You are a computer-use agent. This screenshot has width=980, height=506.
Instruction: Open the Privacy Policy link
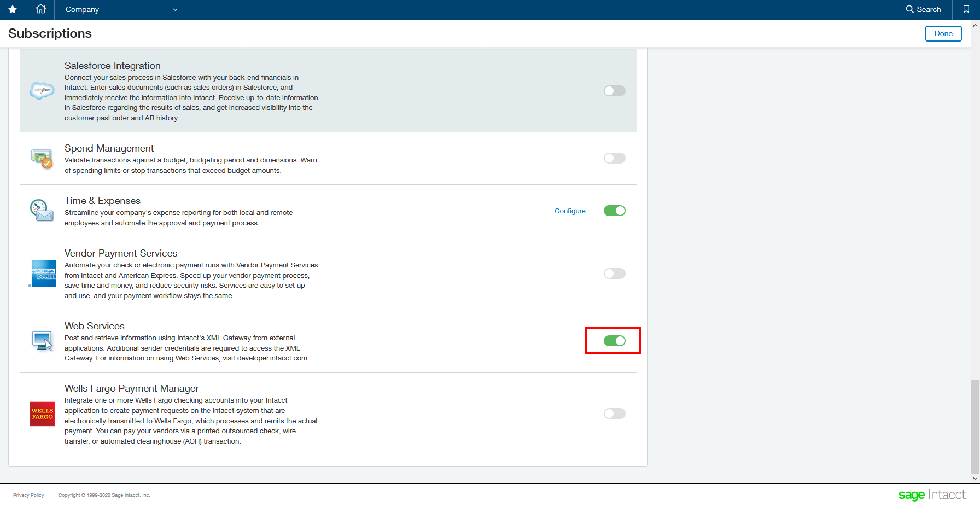click(28, 495)
